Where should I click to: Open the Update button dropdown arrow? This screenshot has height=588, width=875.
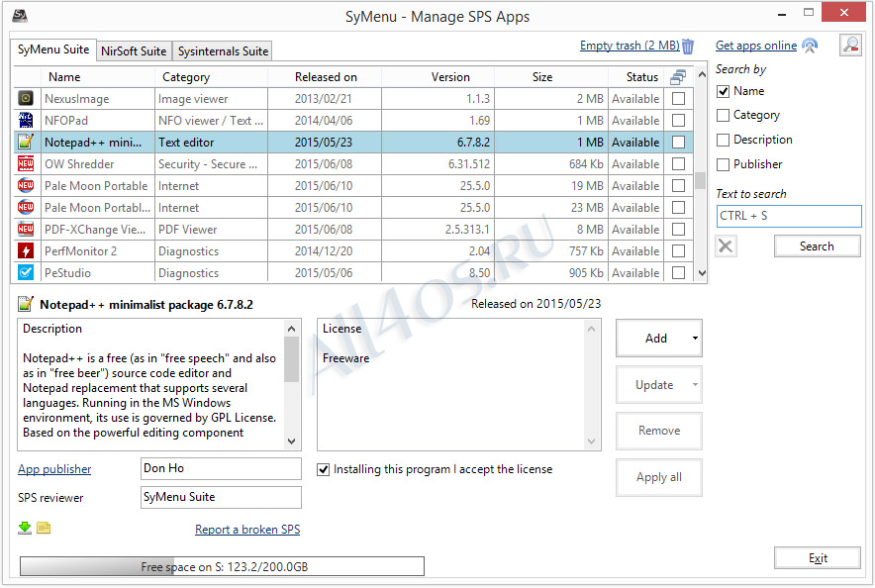695,384
